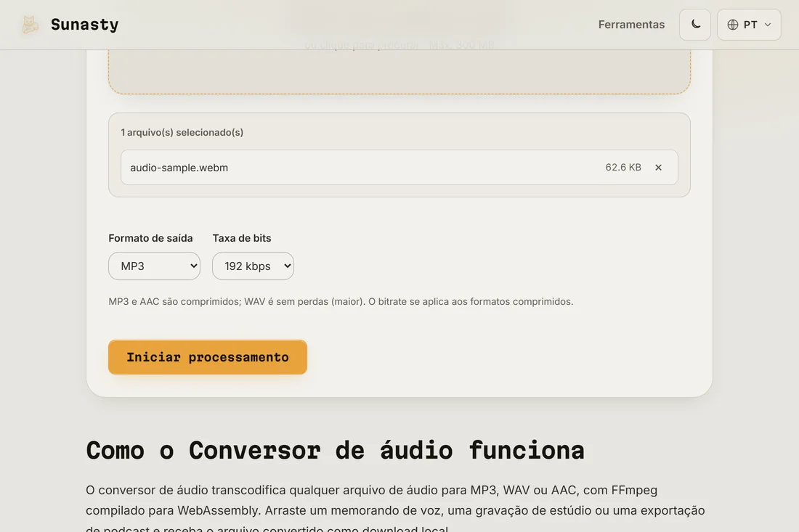Click the 'Como o Conversor de áudio funciona' heading
Viewport: 799px width, 532px height.
coord(335,451)
